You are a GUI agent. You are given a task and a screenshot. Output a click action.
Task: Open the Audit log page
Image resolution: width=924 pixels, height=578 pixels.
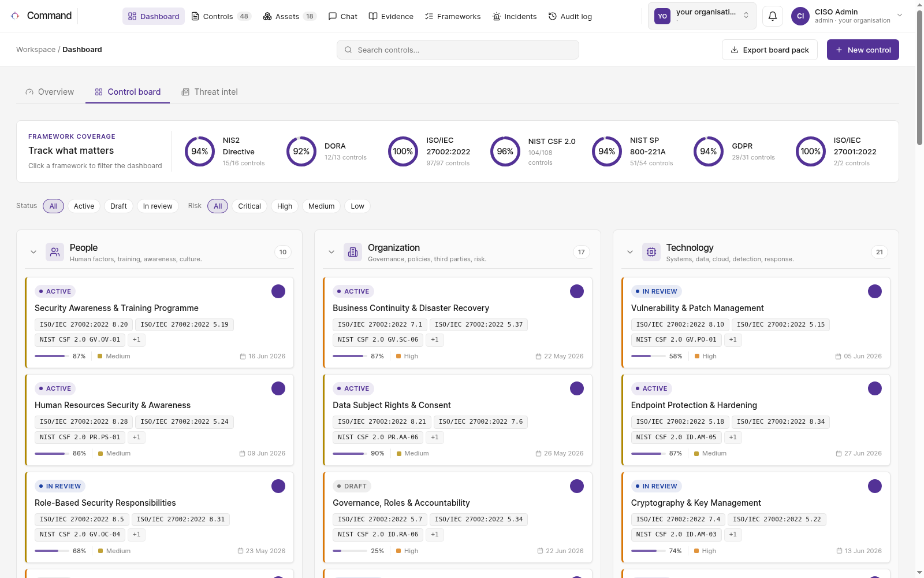click(570, 16)
